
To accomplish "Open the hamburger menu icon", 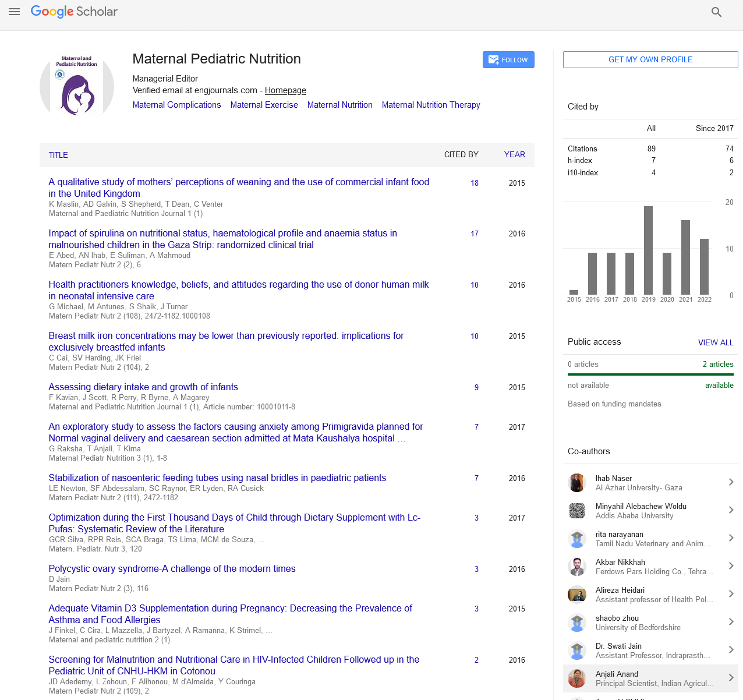I will click(15, 12).
